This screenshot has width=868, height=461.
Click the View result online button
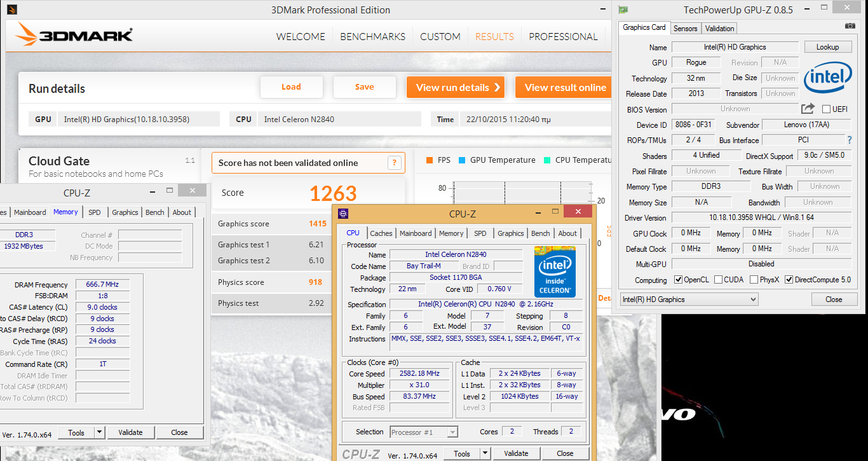(563, 88)
